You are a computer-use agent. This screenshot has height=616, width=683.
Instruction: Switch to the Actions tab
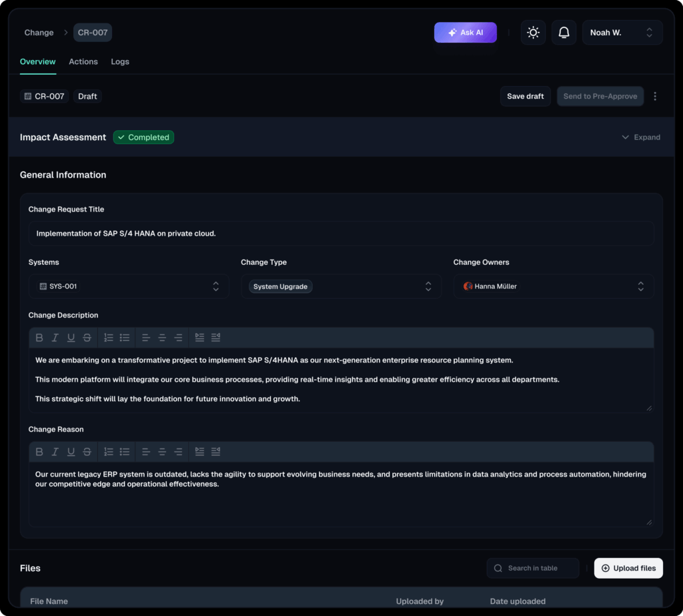coord(83,61)
